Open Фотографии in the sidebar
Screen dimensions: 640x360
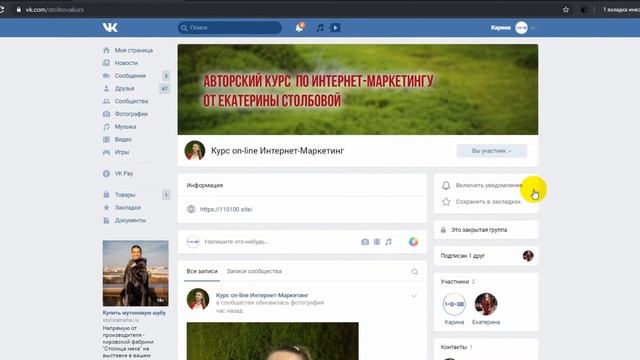(x=131, y=114)
